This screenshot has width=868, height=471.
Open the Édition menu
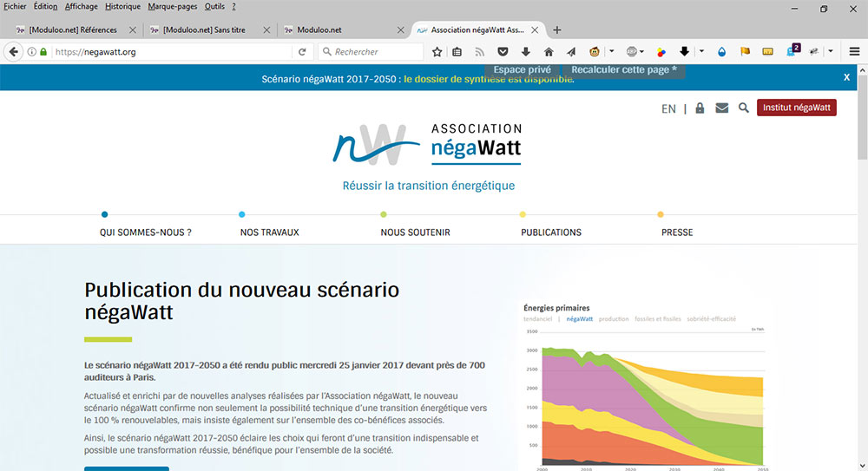[x=45, y=7]
